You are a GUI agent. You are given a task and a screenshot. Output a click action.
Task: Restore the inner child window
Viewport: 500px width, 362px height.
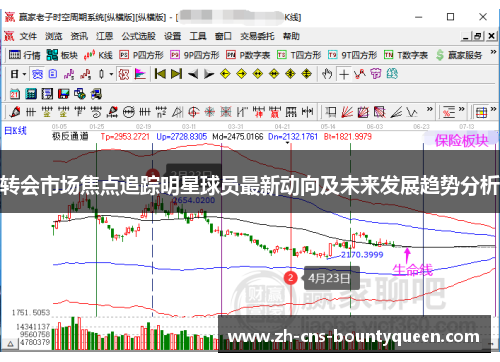478,36
